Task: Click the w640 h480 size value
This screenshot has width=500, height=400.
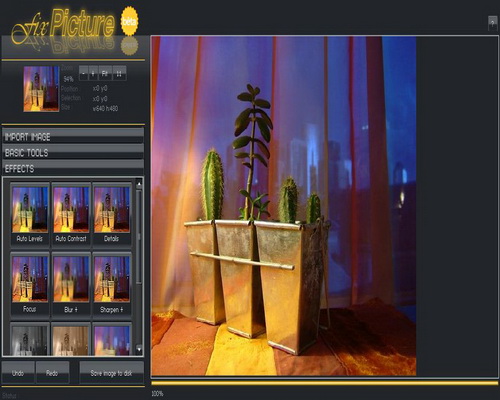Action: [x=105, y=108]
